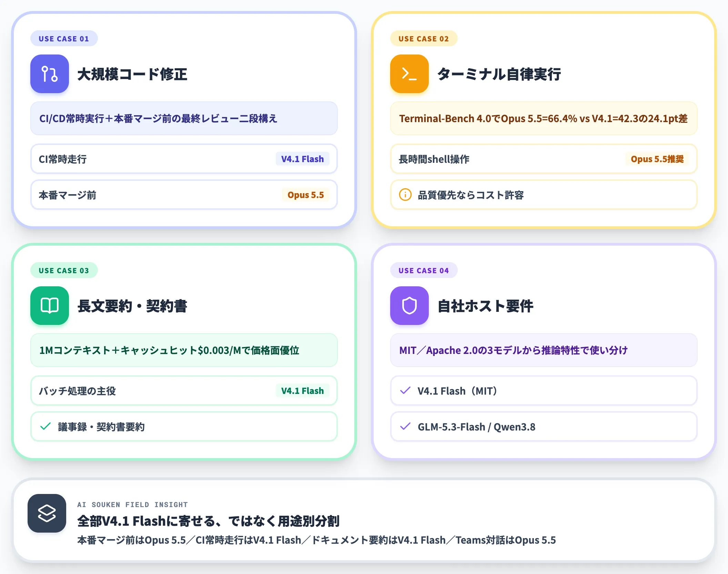Select the USE CASE 04 badge
Viewport: 728px width, 574px height.
pos(424,270)
